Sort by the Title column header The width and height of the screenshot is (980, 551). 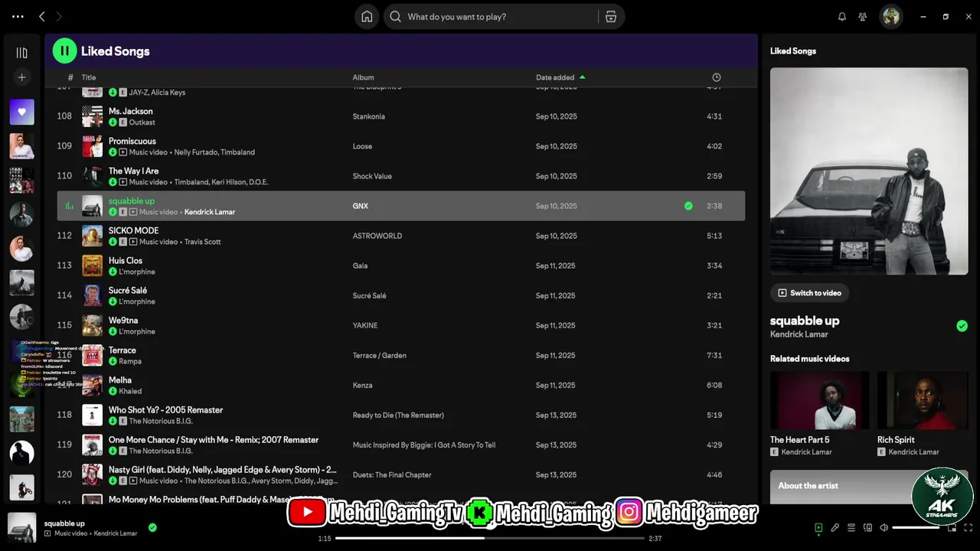pos(89,77)
